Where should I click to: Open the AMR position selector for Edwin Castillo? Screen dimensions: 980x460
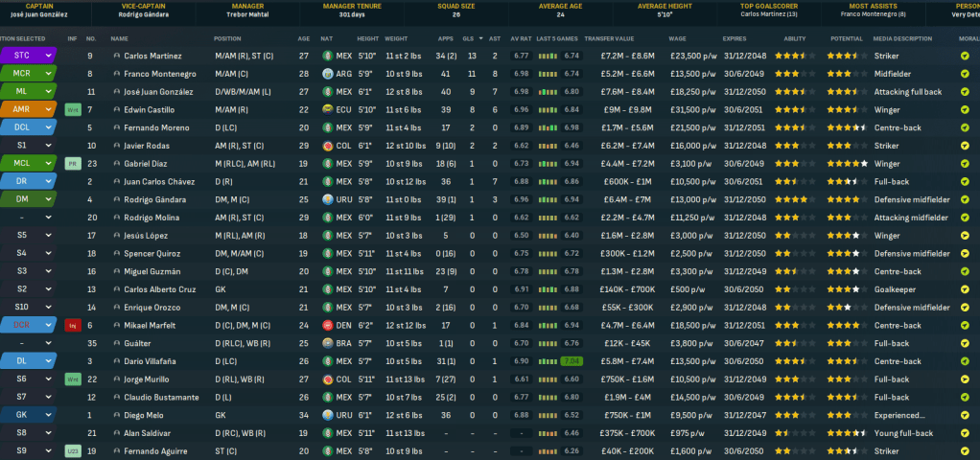click(x=28, y=110)
